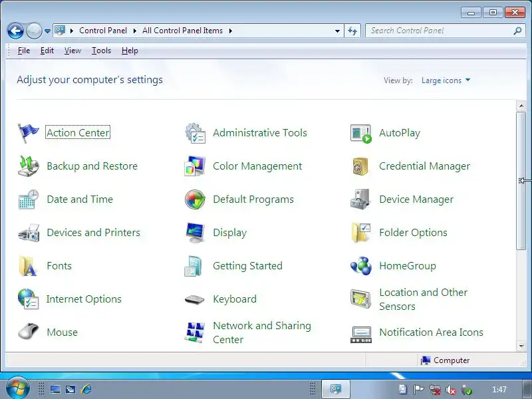Open the File menu
Image resolution: width=532 pixels, height=399 pixels.
(24, 51)
